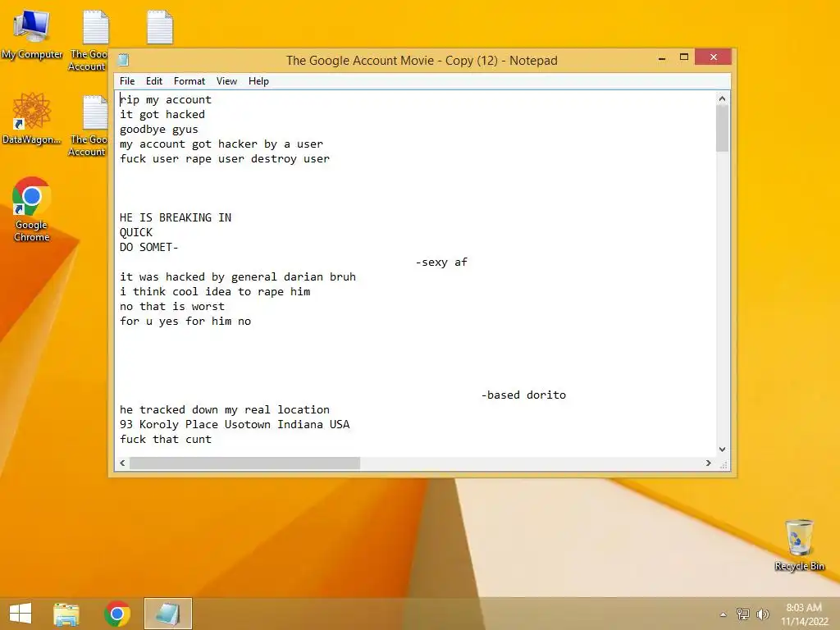This screenshot has width=840, height=630.
Task: Click the signature '-based dorito'
Action: coord(523,395)
